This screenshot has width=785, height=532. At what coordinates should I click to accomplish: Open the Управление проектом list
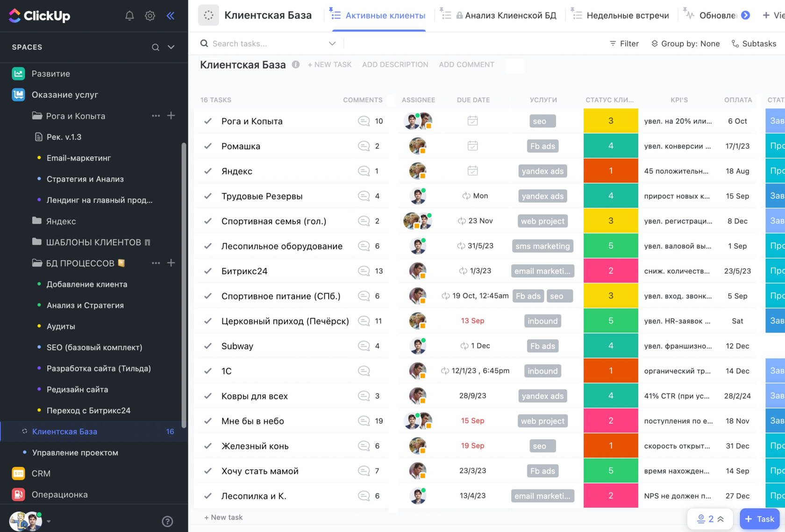[75, 452]
